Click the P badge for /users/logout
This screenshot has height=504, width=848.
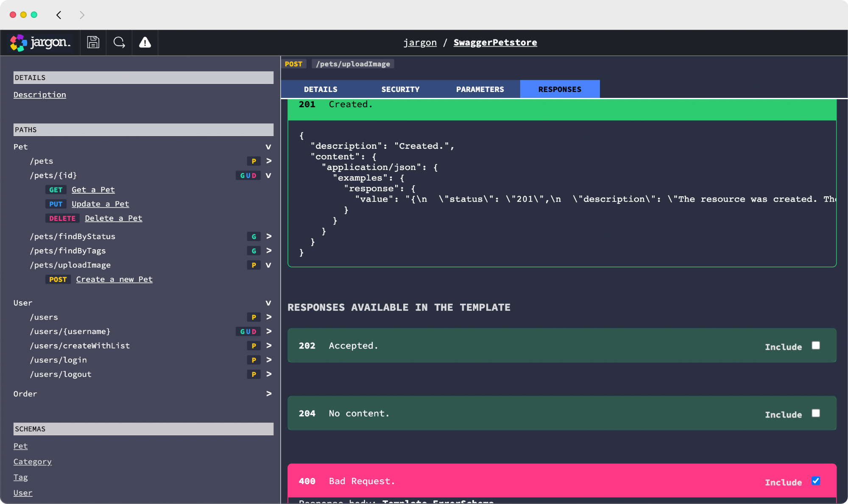254,374
